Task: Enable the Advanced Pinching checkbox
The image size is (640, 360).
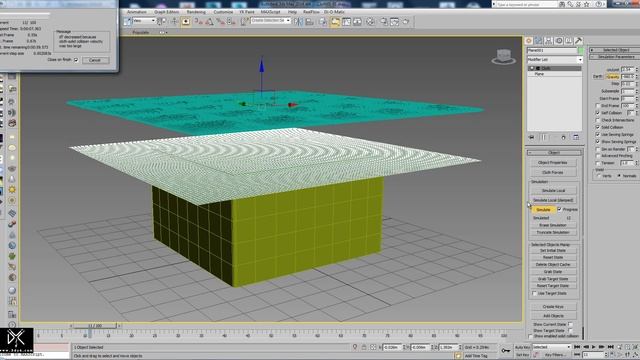Action: (x=598, y=156)
